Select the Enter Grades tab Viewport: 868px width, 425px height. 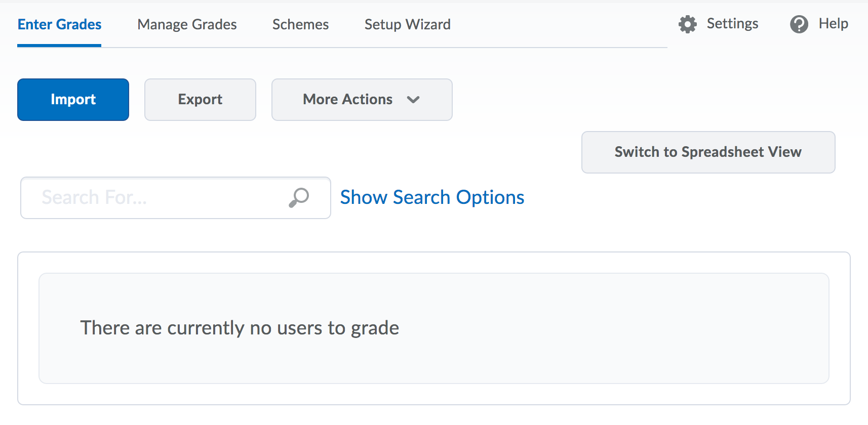point(59,24)
